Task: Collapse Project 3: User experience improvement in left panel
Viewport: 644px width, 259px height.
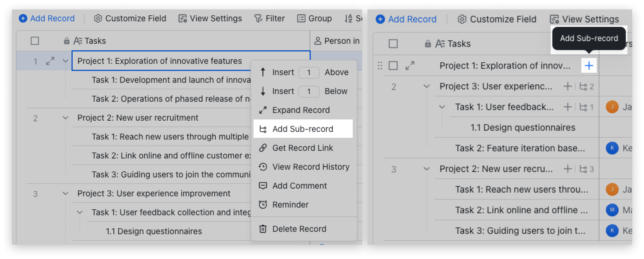Action: click(x=65, y=194)
